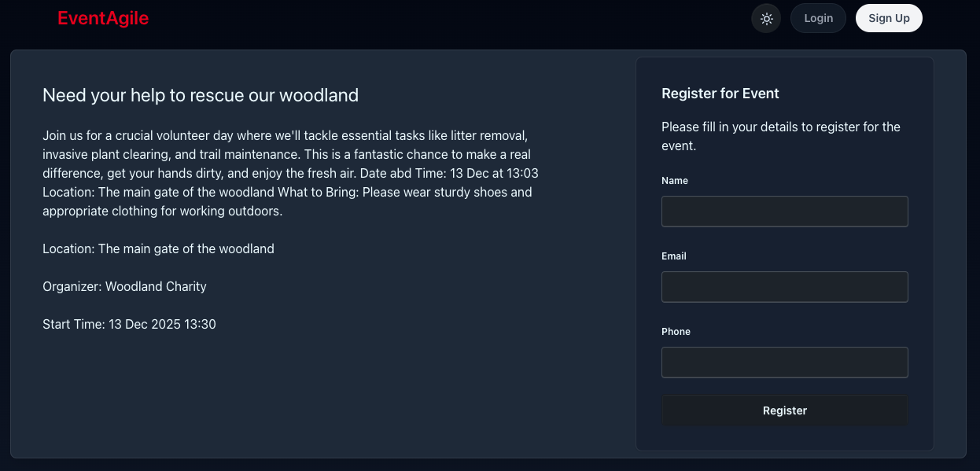
Task: Select the Phone input field
Action: [x=784, y=362]
